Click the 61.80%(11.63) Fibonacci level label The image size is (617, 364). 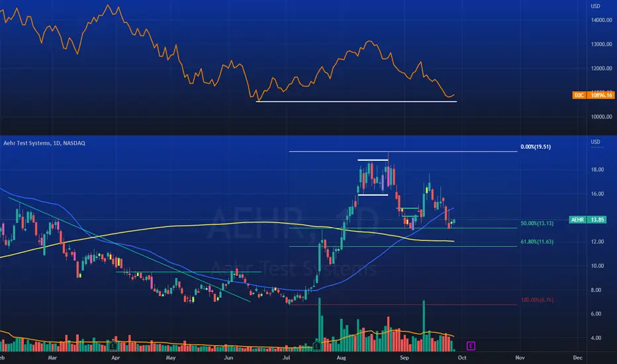tap(537, 242)
